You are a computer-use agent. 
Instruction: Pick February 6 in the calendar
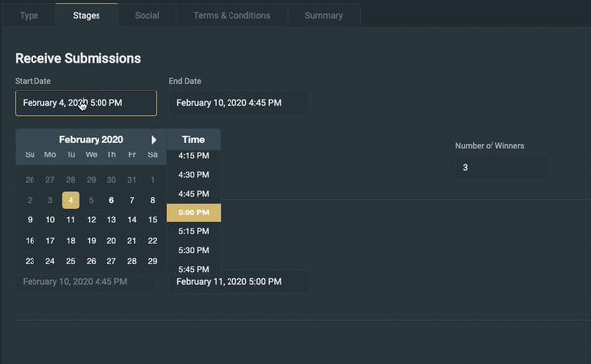click(x=111, y=200)
